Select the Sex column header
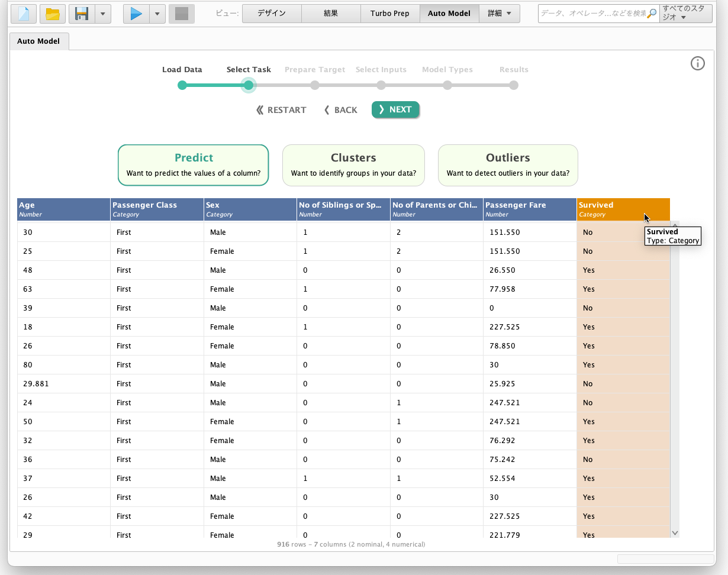Image resolution: width=728 pixels, height=575 pixels. point(250,209)
